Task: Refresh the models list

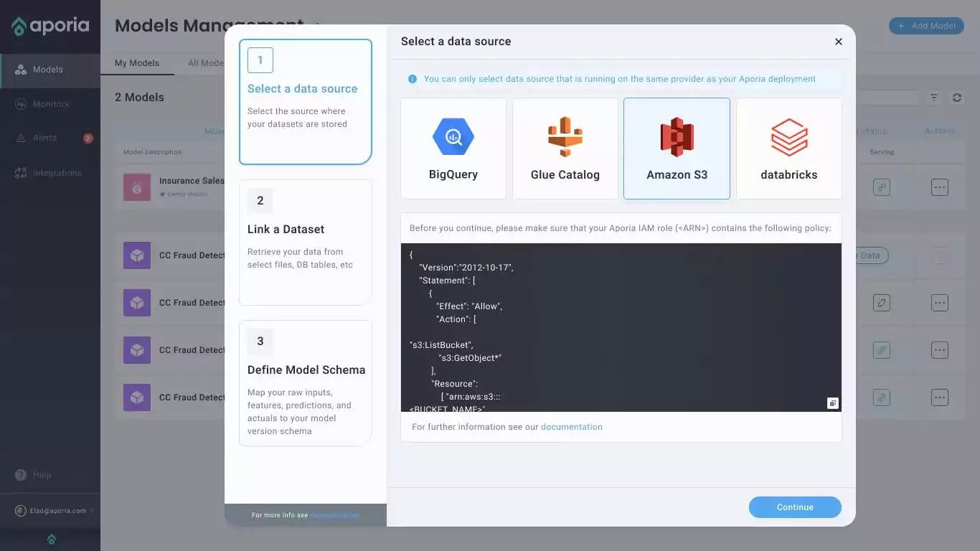Action: (x=957, y=98)
